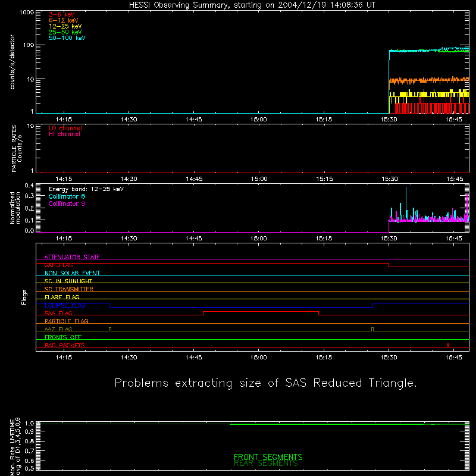Click the SAS Reduced Triangle error message
Image resolution: width=476 pixels, height=476 pixels.
click(x=265, y=383)
